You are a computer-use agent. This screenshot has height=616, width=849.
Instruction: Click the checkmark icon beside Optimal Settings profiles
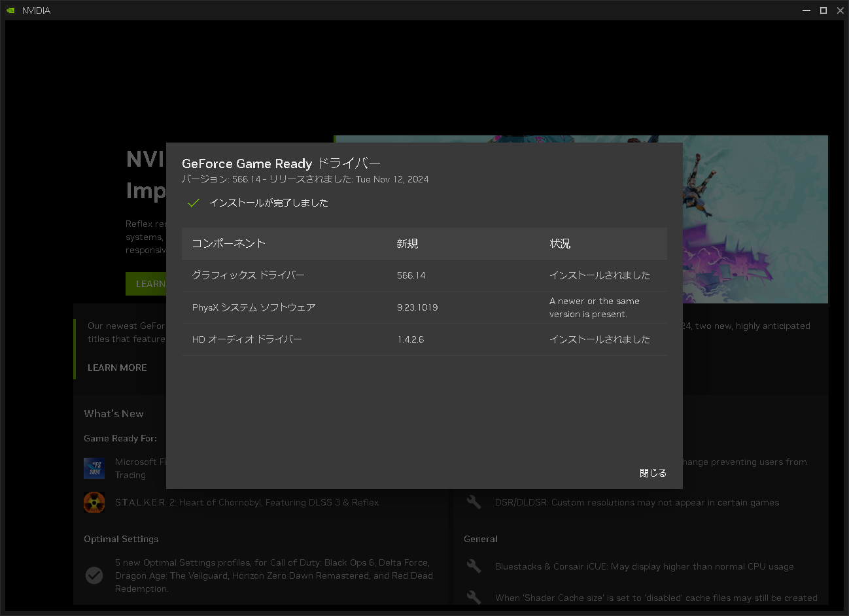point(94,575)
